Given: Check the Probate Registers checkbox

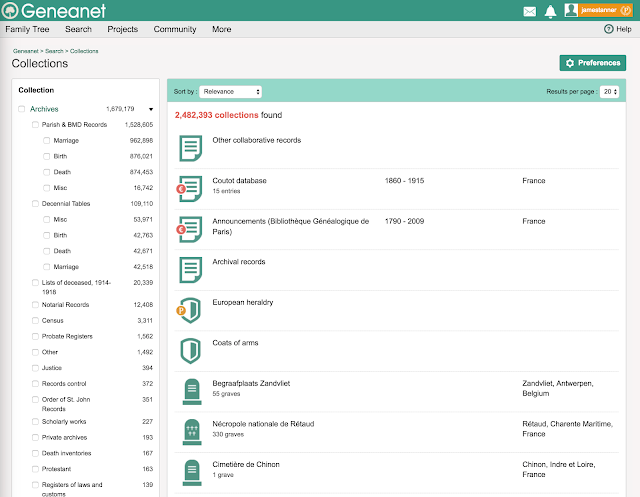Looking at the screenshot, I should pos(35,336).
